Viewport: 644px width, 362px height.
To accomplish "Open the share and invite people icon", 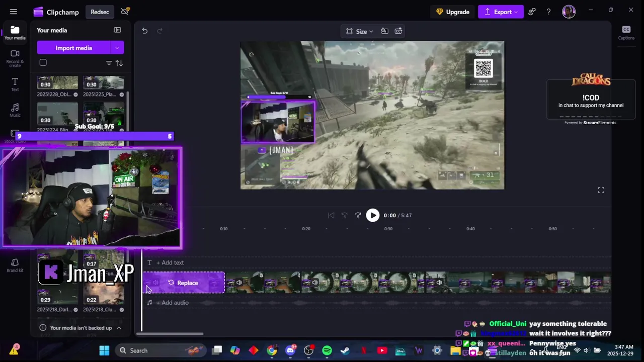I will point(532,12).
